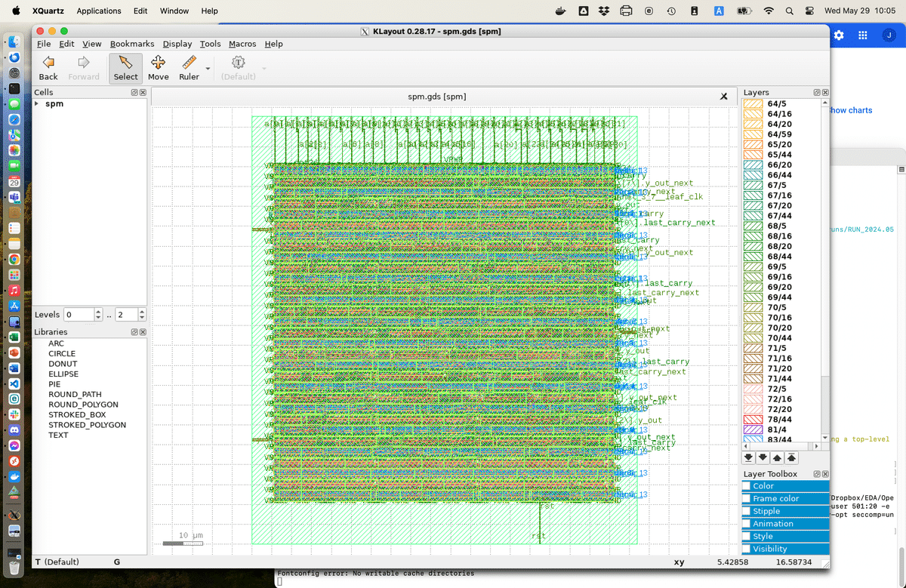The width and height of the screenshot is (906, 588).
Task: Open the Bookmarks menu
Action: (131, 44)
